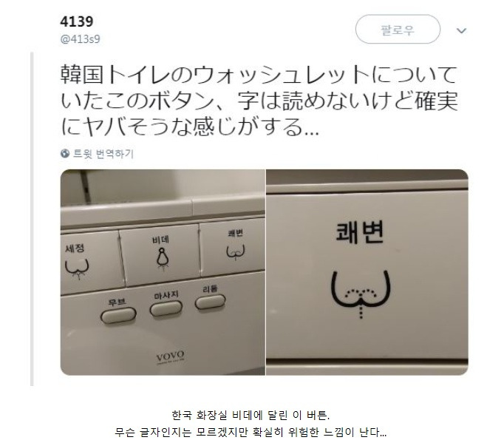
Task: Click small 쾌변 icon in left photo
Action: pyautogui.click(x=236, y=252)
